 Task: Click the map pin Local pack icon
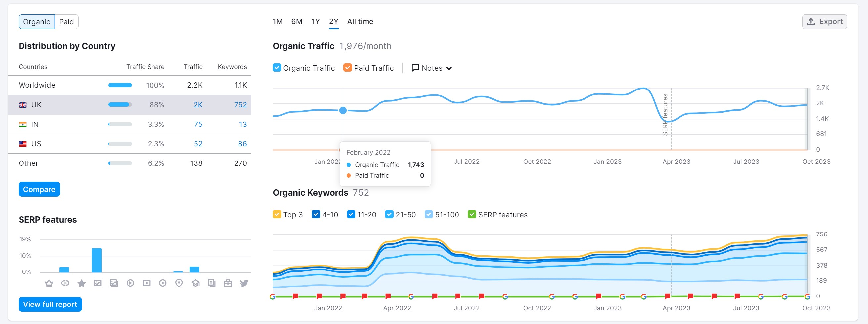[x=179, y=283]
